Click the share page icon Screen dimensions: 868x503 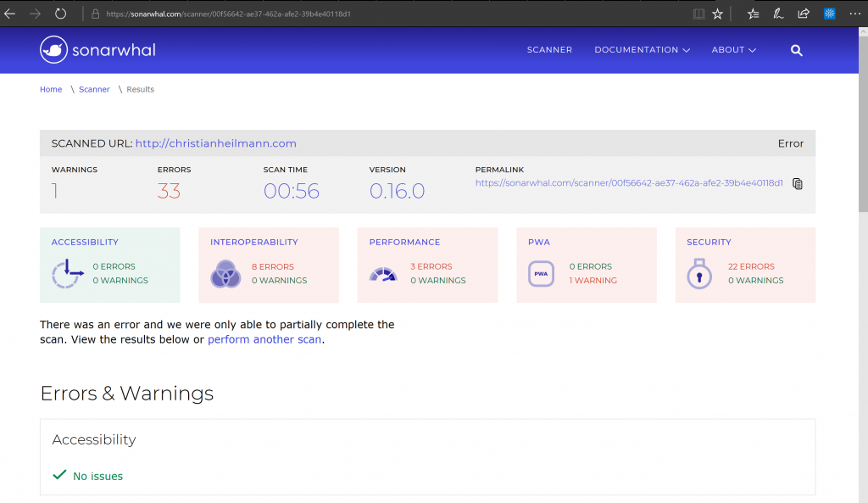(x=804, y=14)
